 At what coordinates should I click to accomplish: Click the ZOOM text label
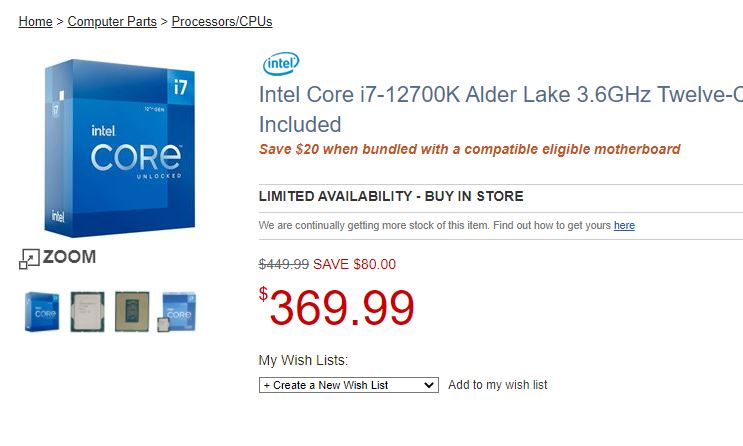69,257
